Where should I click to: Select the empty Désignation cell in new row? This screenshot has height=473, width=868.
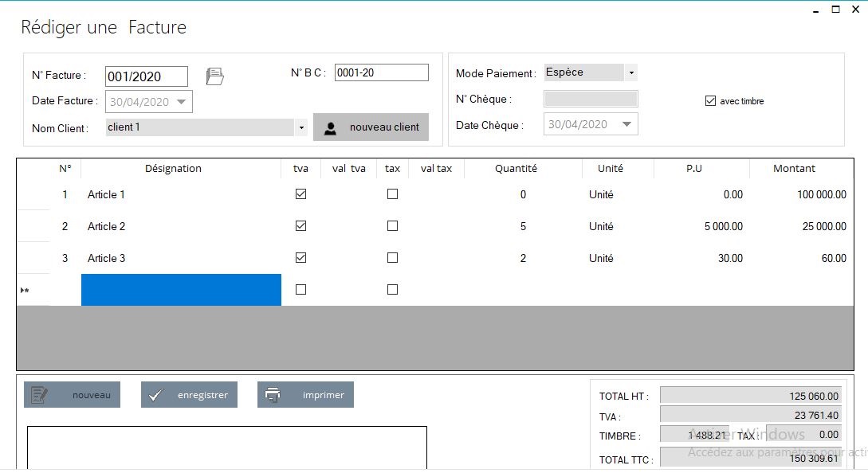click(x=181, y=290)
